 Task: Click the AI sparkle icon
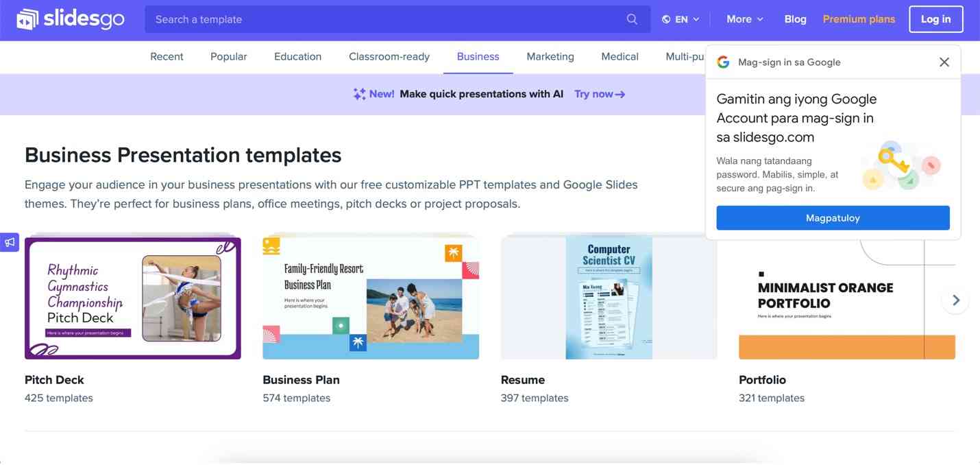click(359, 94)
